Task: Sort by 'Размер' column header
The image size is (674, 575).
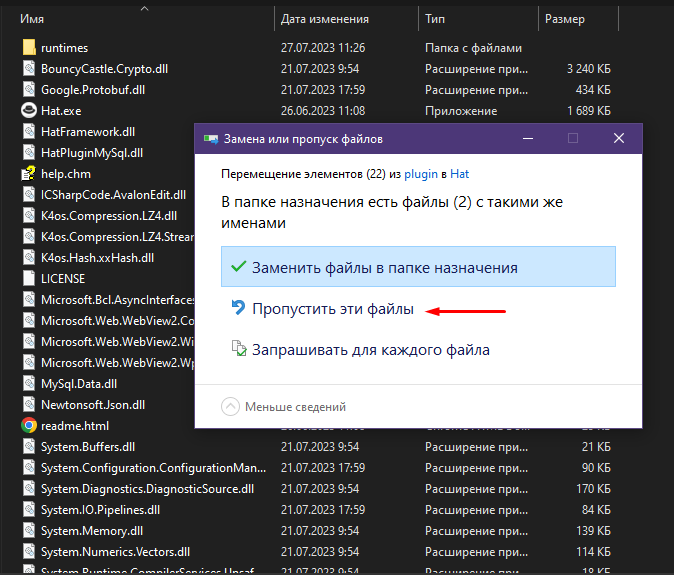Action: 565,19
